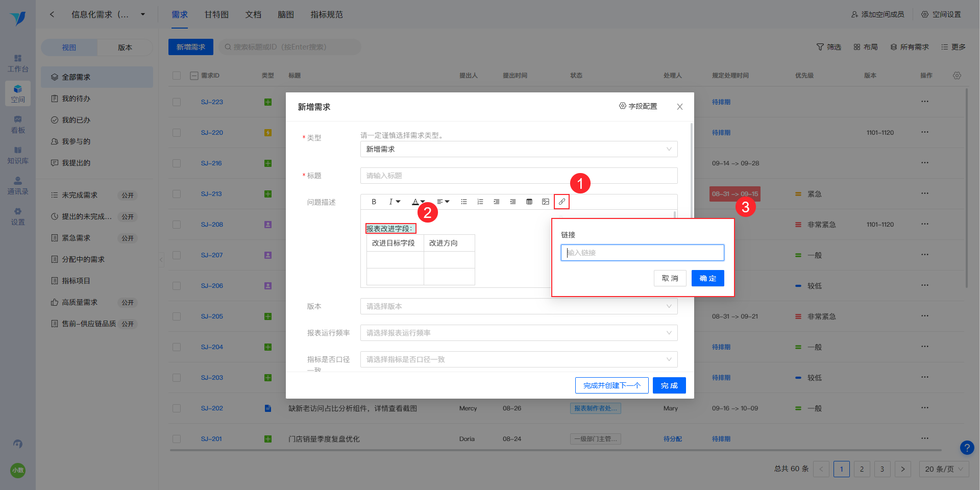Expand the 需求ID column collapse toggle

tap(194, 76)
